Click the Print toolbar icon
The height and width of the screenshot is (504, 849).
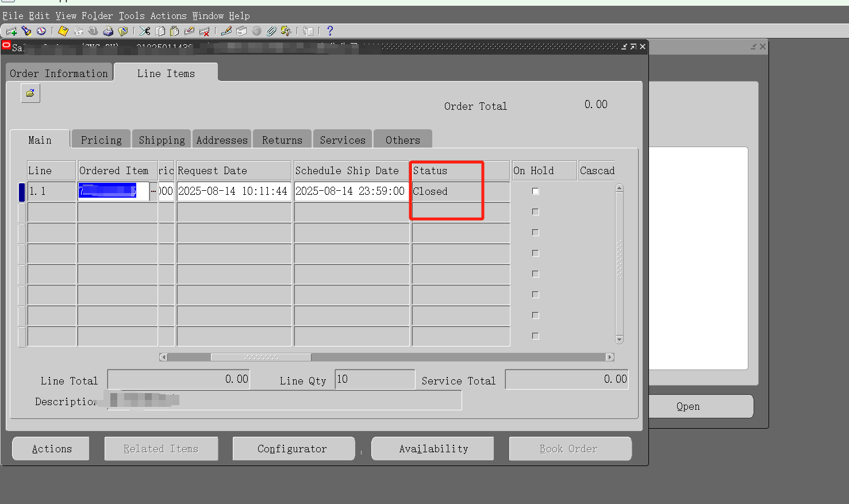(108, 31)
